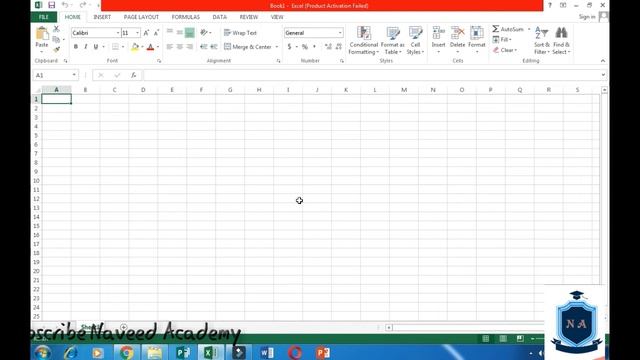The height and width of the screenshot is (360, 640).
Task: Click Sign in link
Action: coord(587,17)
